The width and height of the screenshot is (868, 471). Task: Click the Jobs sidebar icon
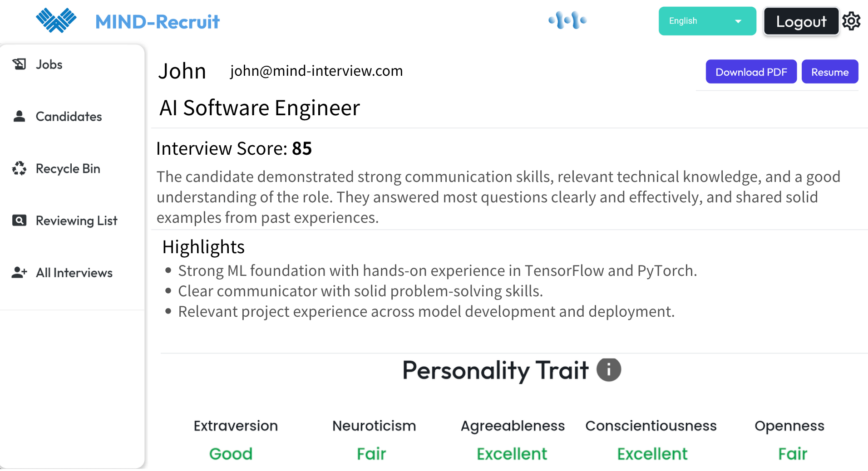[x=19, y=64]
